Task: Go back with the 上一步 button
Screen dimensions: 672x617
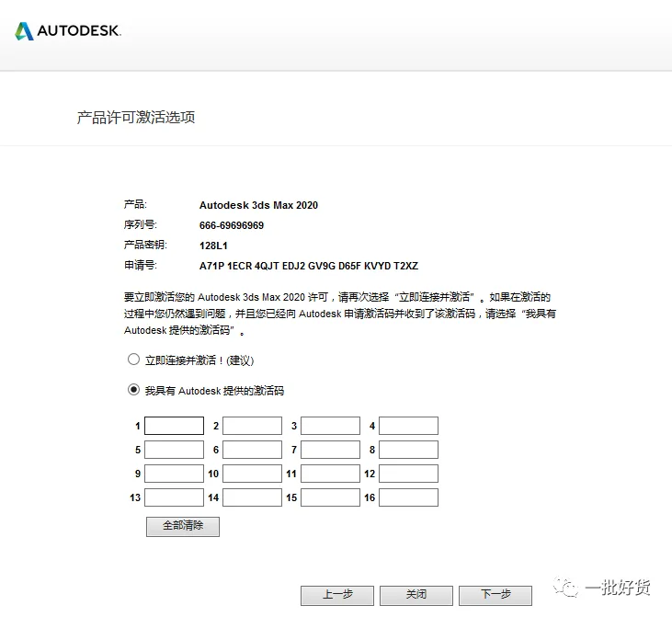Action: [x=337, y=596]
